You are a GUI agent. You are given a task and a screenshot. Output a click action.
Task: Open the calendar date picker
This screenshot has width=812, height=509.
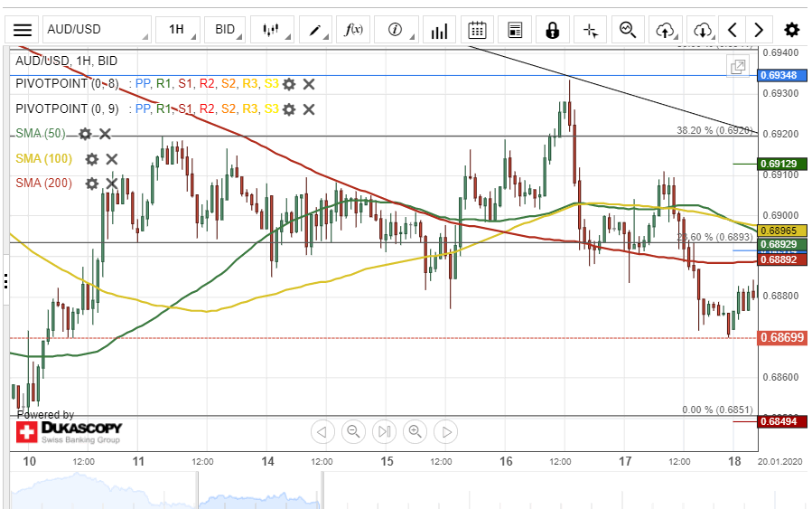pyautogui.click(x=478, y=30)
